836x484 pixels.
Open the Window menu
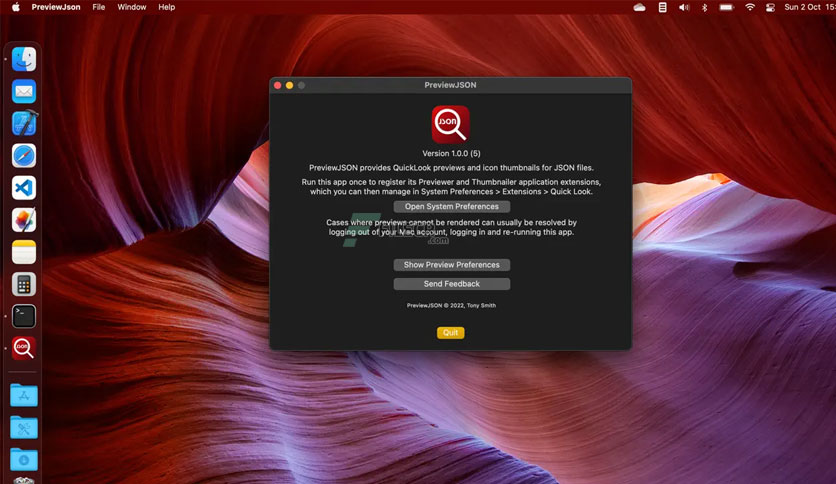132,7
